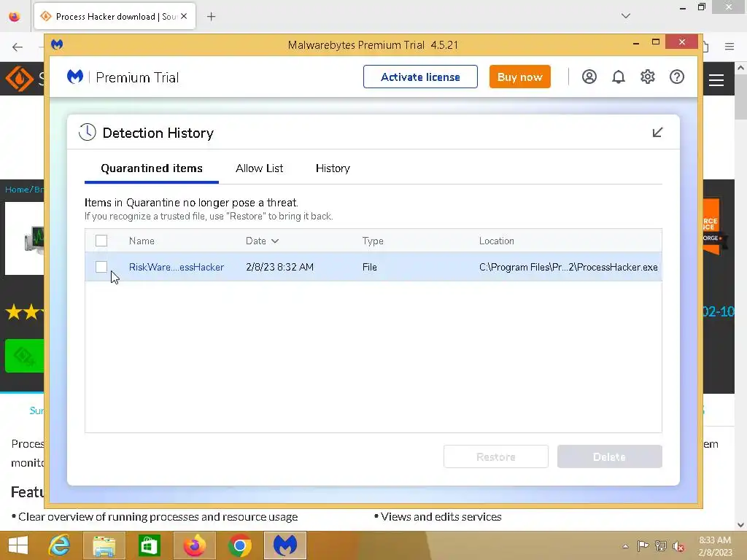Open the Malwarebytes help question mark
Screen dimensions: 747x560
pyautogui.click(x=676, y=77)
